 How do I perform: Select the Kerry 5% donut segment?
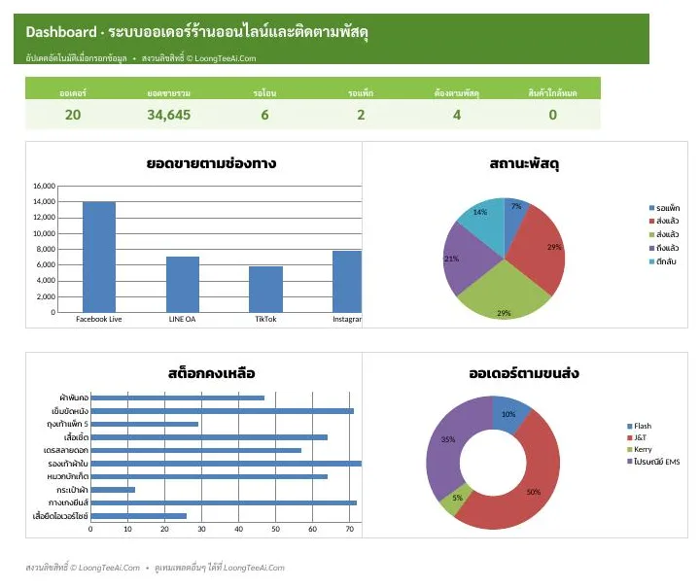[456, 498]
